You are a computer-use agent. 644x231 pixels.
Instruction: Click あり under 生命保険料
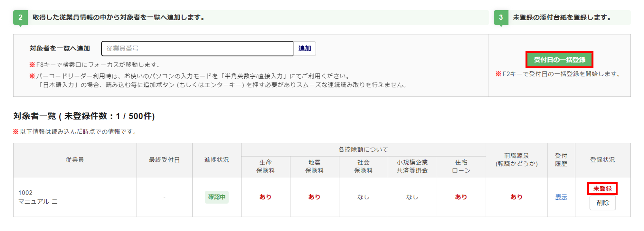click(x=266, y=197)
